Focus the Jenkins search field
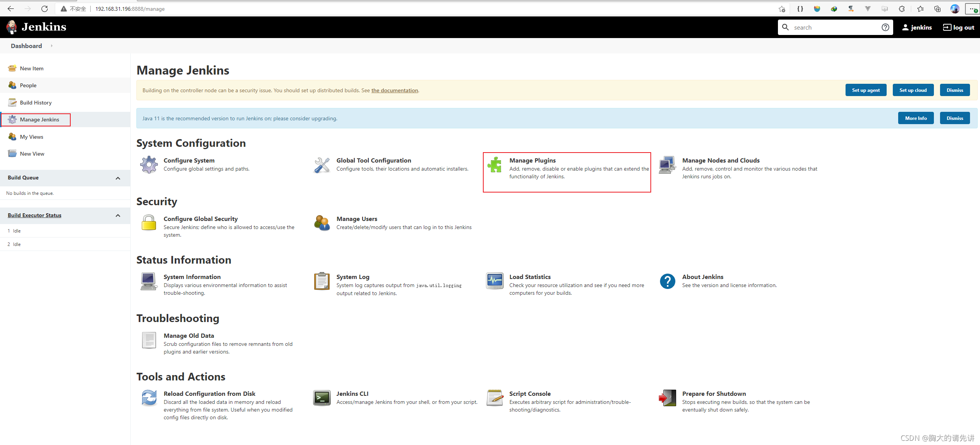Viewport: 980px width, 445px height. [836, 27]
